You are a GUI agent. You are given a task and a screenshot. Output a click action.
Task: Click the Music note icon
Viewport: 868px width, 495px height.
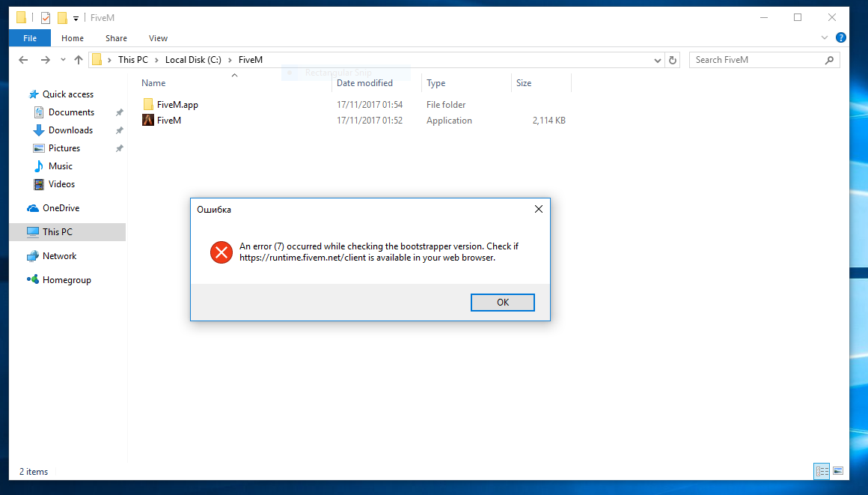click(x=39, y=166)
